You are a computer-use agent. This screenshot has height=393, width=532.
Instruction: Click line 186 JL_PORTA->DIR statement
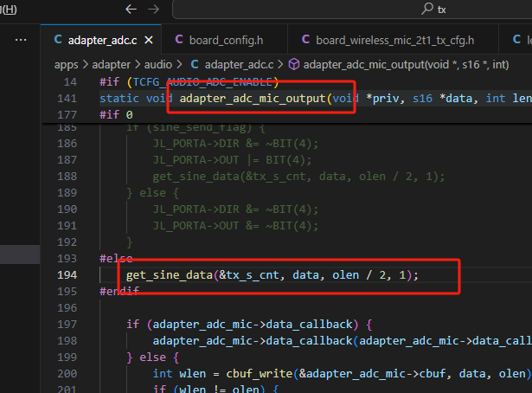pyautogui.click(x=235, y=144)
